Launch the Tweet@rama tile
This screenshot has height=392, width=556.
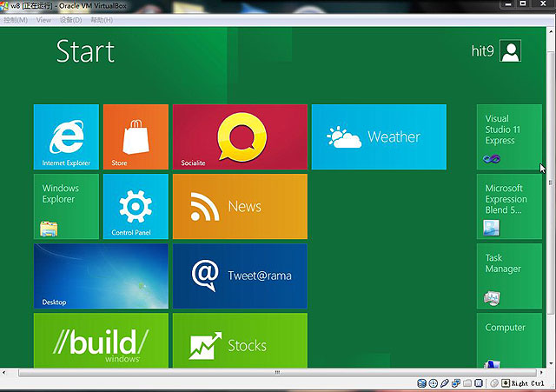(240, 276)
